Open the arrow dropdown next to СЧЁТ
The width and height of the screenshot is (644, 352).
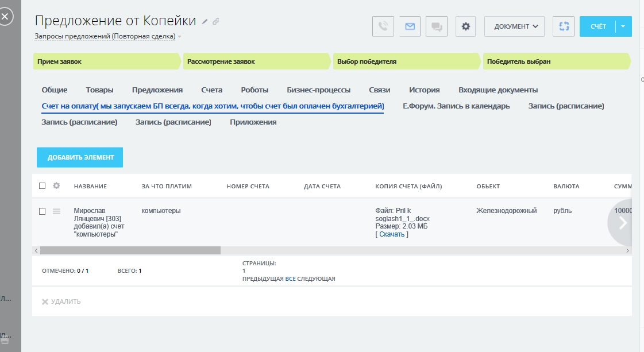[x=623, y=26]
